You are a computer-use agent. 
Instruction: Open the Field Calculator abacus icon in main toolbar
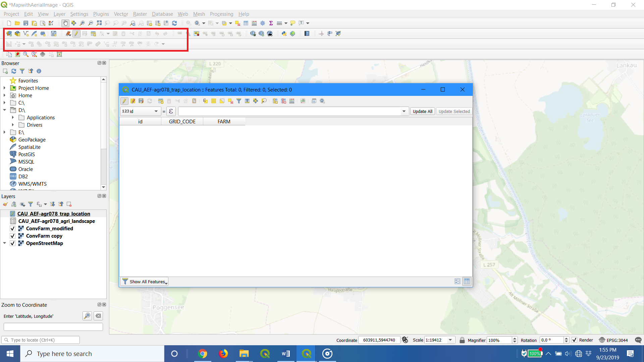(x=254, y=23)
